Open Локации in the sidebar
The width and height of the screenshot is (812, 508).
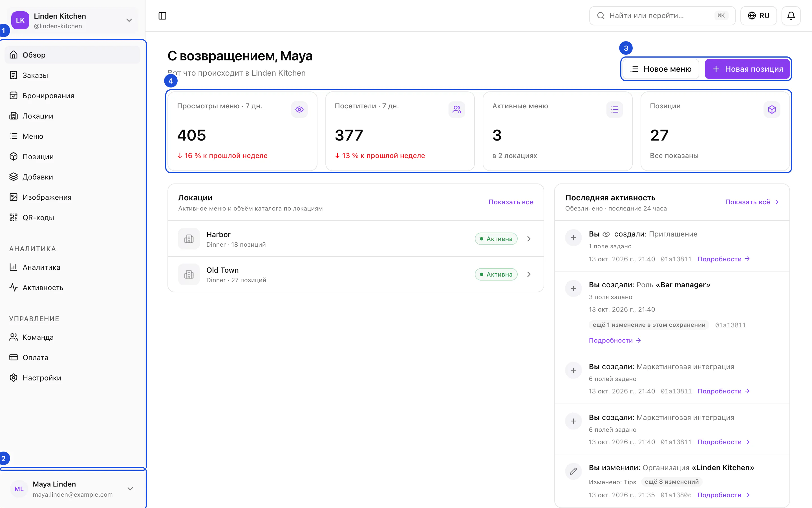point(72,116)
